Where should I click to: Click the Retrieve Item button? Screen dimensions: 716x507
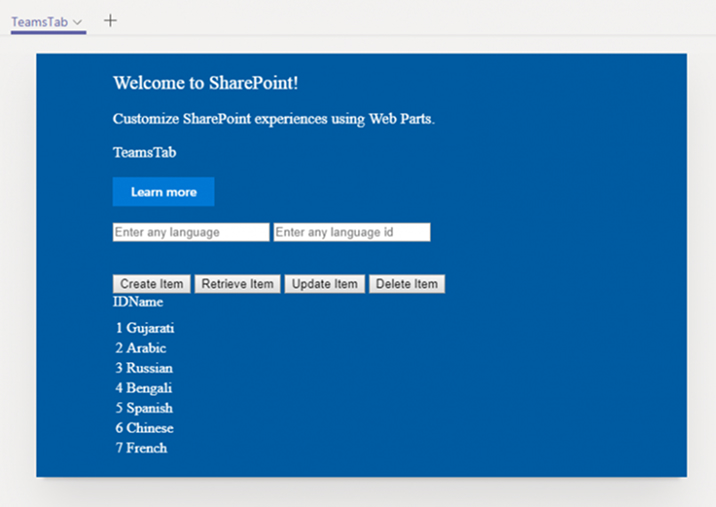pos(237,284)
